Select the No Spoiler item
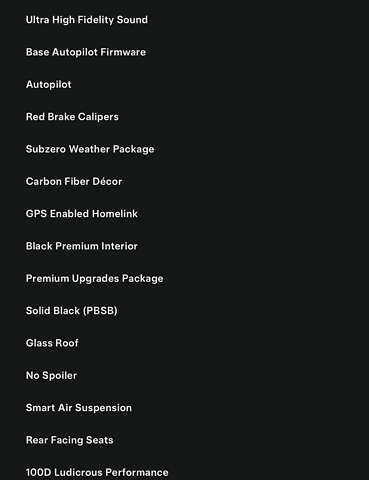Image resolution: width=369 pixels, height=480 pixels. point(51,375)
